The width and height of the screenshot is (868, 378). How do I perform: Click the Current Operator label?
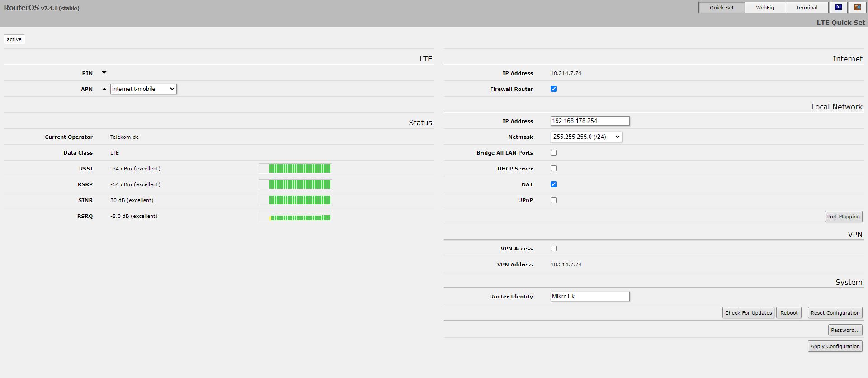pyautogui.click(x=69, y=137)
